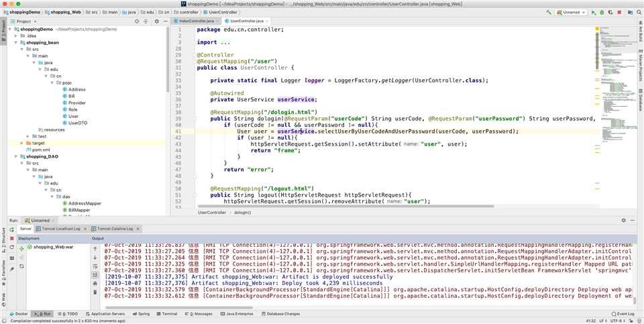The image size is (644, 324).
Task: Open the Terminal tool window
Action: [166, 314]
